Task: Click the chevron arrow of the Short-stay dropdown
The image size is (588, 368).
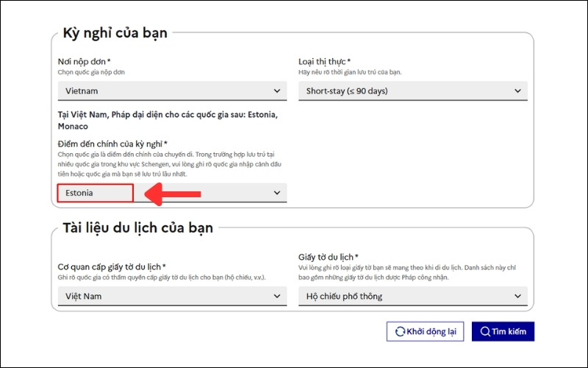Action: [517, 91]
